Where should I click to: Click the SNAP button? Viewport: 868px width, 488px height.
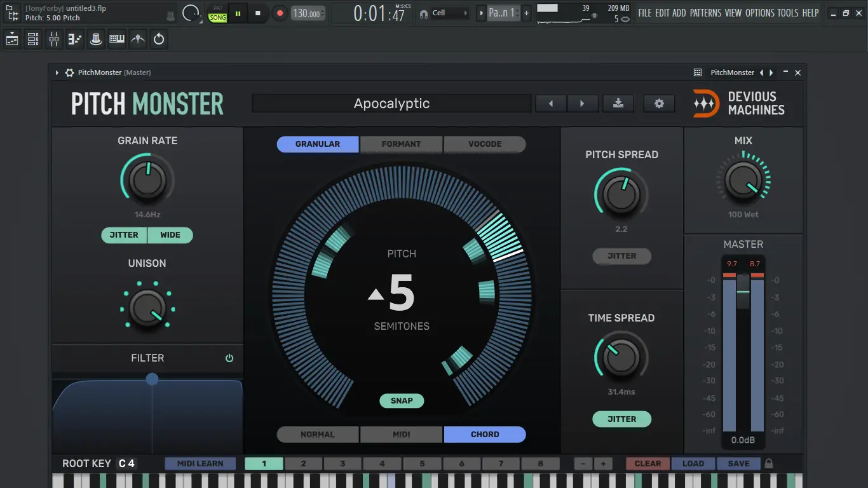[402, 400]
